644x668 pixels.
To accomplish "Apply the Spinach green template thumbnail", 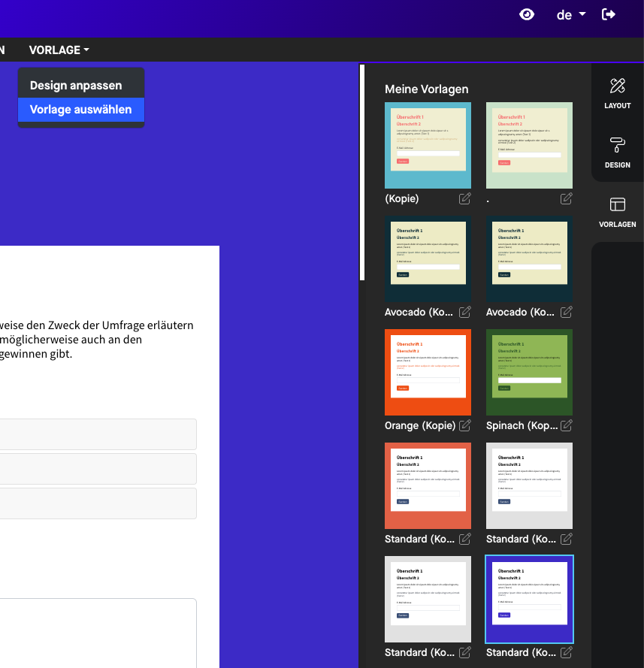I will tap(529, 372).
